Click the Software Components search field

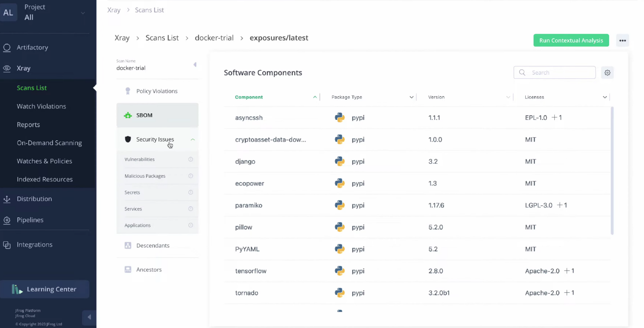pos(554,73)
